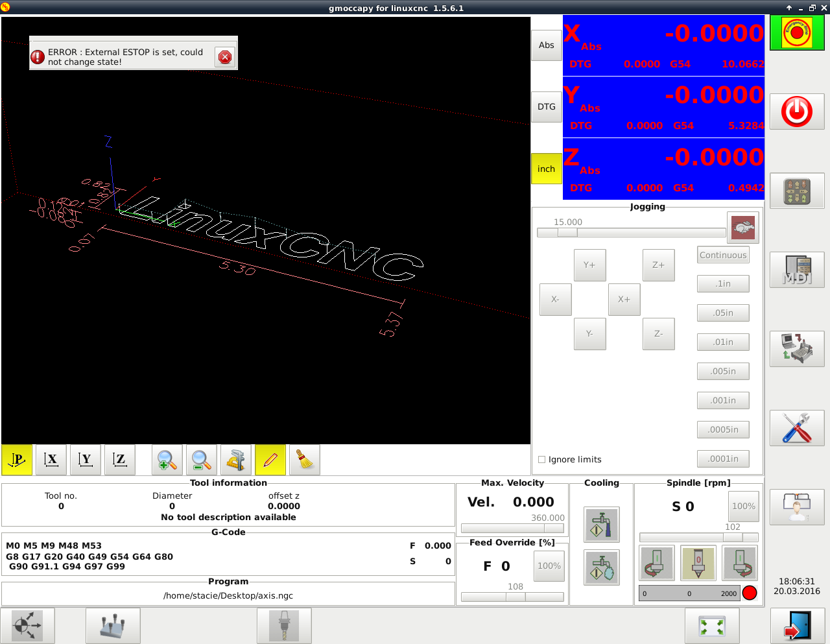Maximize the gmoccapy window from title bar
This screenshot has height=644, width=830.
point(812,8)
